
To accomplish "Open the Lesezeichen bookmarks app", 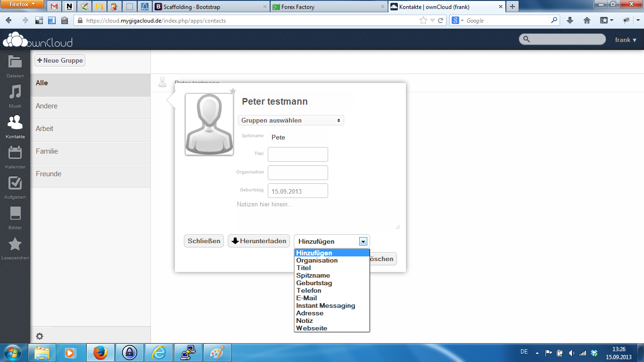I will [15, 247].
